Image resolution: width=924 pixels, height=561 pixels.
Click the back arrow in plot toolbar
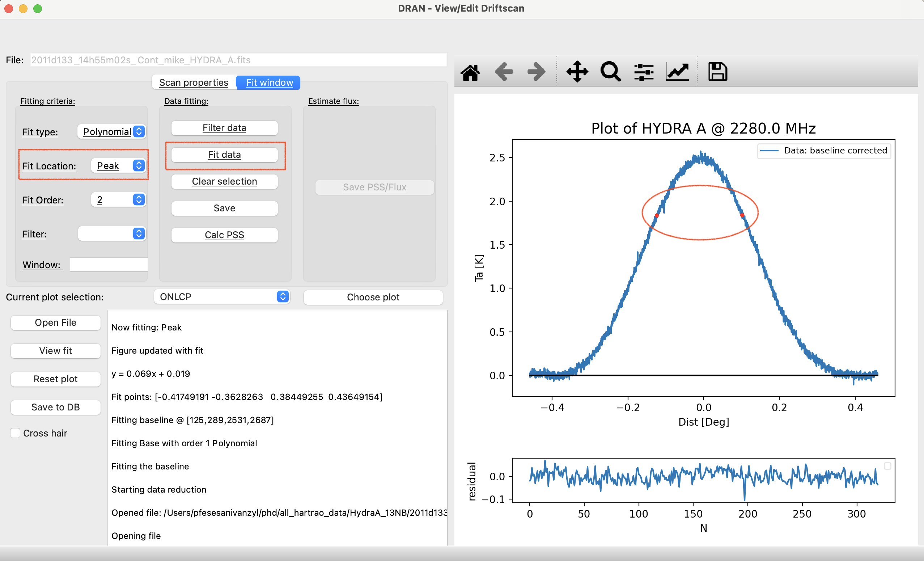(504, 72)
